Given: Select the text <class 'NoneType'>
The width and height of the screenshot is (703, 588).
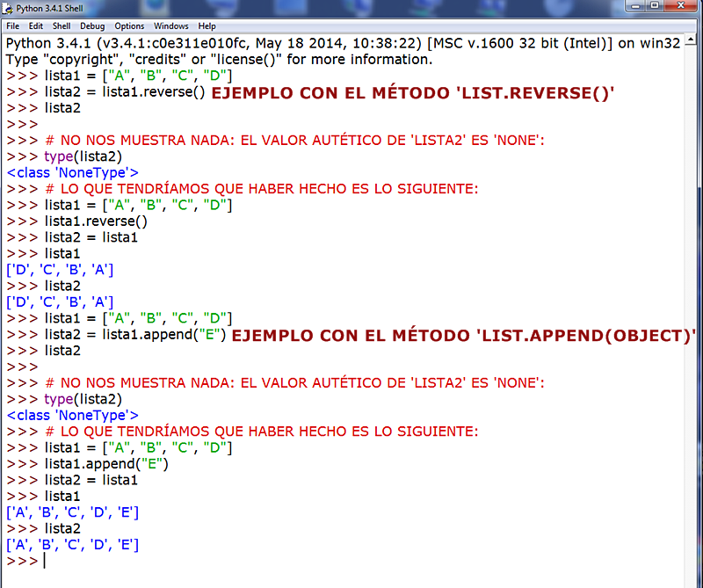Looking at the screenshot, I should coord(72,171).
